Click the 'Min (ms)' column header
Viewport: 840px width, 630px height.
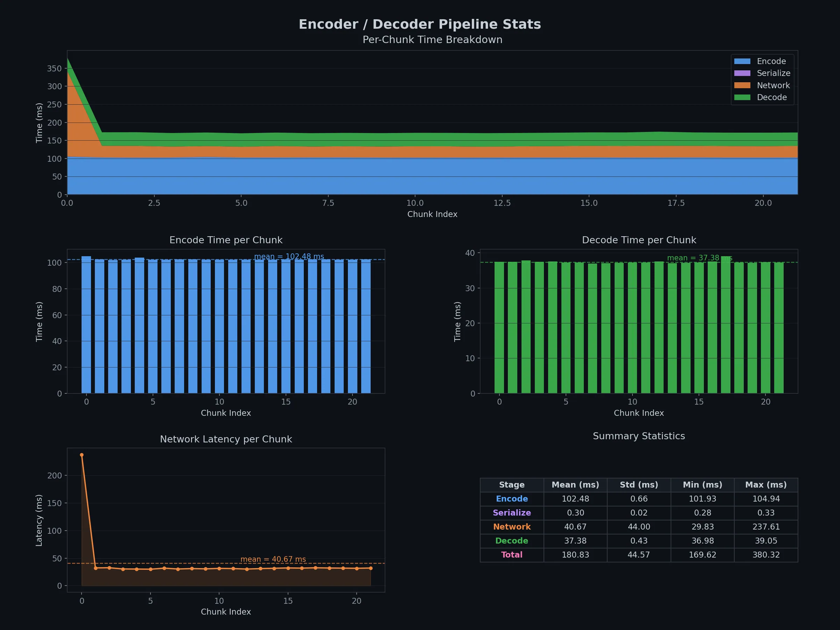click(702, 485)
